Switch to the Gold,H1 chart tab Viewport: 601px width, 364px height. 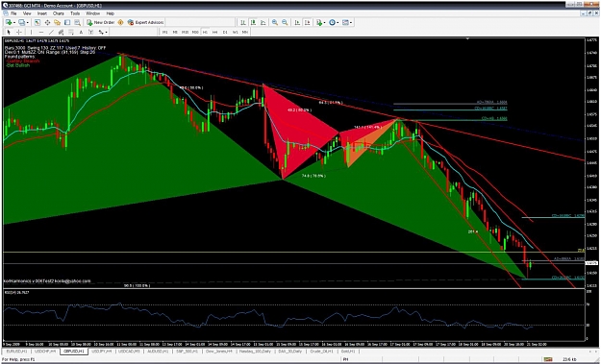[x=347, y=351]
